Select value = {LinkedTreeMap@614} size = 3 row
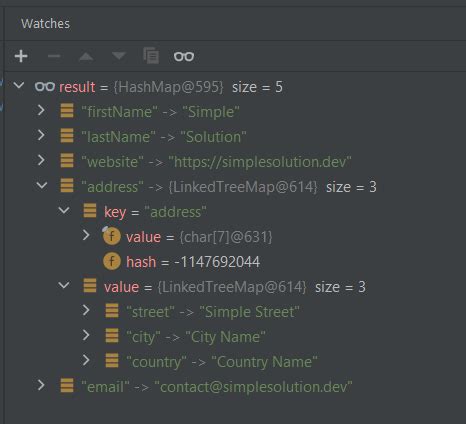This screenshot has width=466, height=424. tap(235, 287)
